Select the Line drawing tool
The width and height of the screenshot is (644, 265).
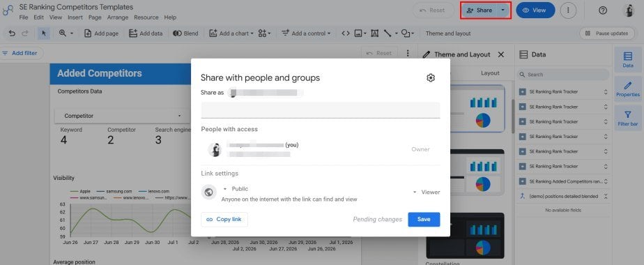[387, 33]
